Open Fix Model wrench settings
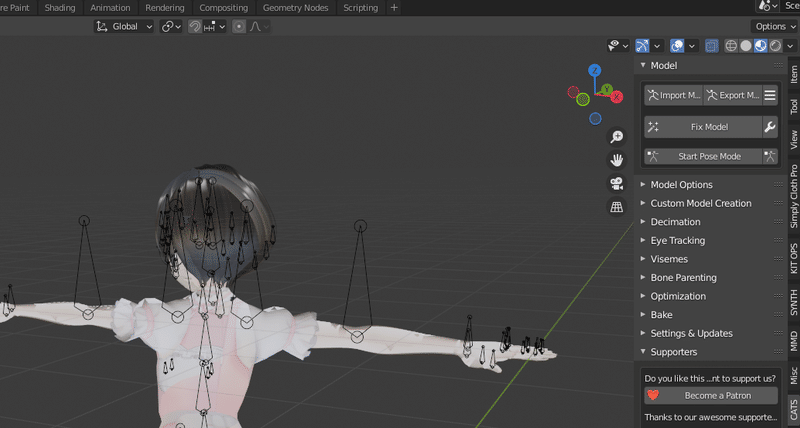Viewport: 800px width, 428px height. pyautogui.click(x=770, y=127)
